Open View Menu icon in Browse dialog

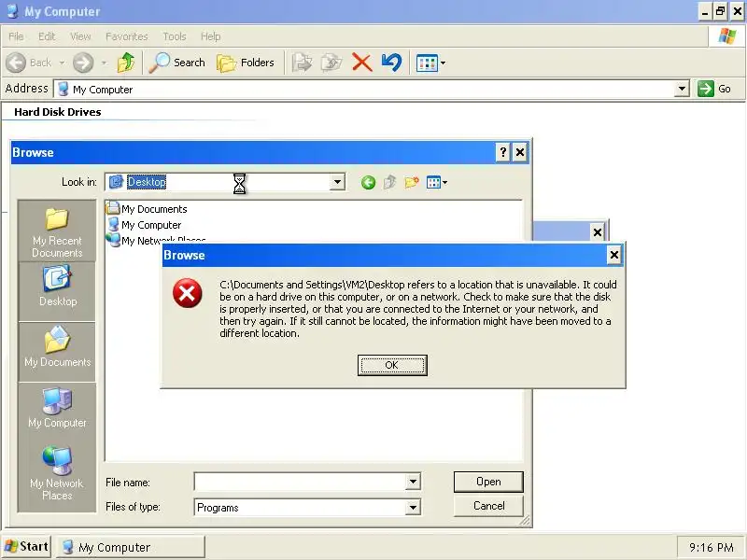(436, 182)
